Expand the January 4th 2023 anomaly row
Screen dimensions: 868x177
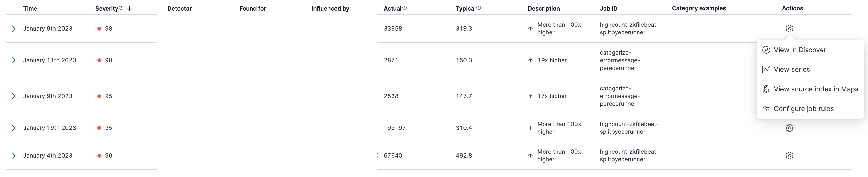pos(13,156)
